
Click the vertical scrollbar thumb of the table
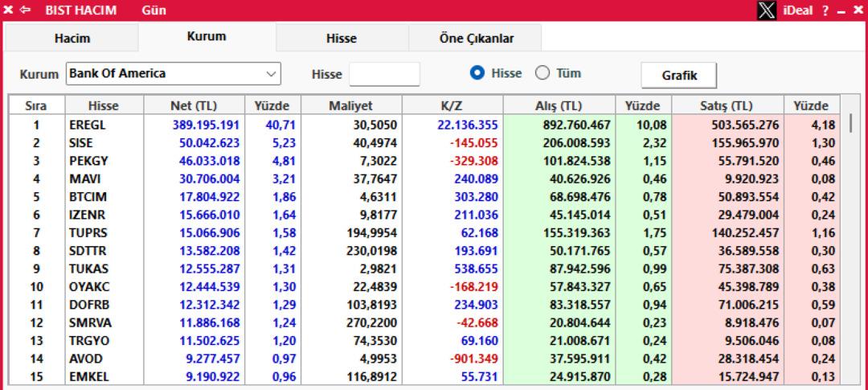pyautogui.click(x=850, y=122)
